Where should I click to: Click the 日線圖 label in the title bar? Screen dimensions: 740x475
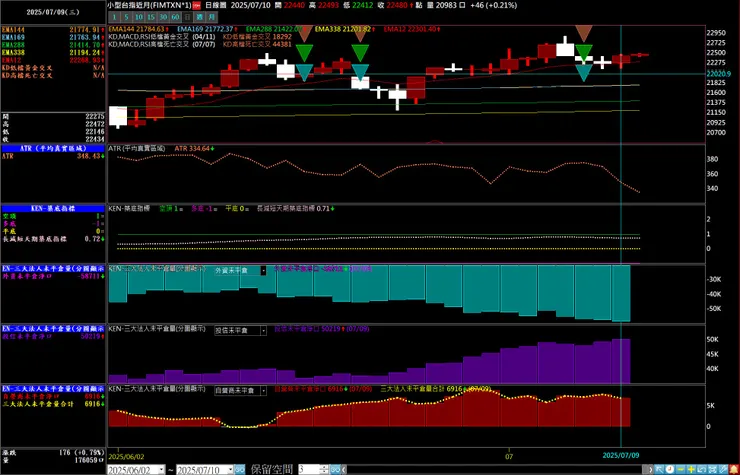(x=216, y=5)
